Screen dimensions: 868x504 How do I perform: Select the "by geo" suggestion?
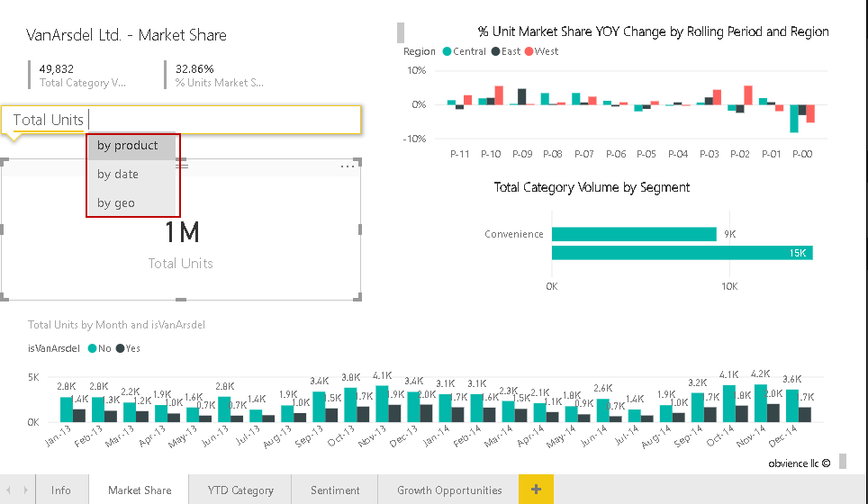116,203
